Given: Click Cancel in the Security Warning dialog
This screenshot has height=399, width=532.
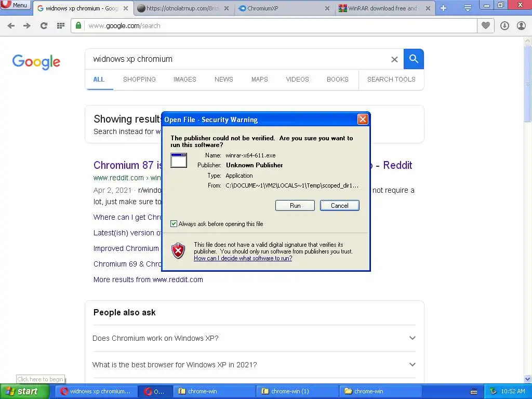Looking at the screenshot, I should coord(340,206).
